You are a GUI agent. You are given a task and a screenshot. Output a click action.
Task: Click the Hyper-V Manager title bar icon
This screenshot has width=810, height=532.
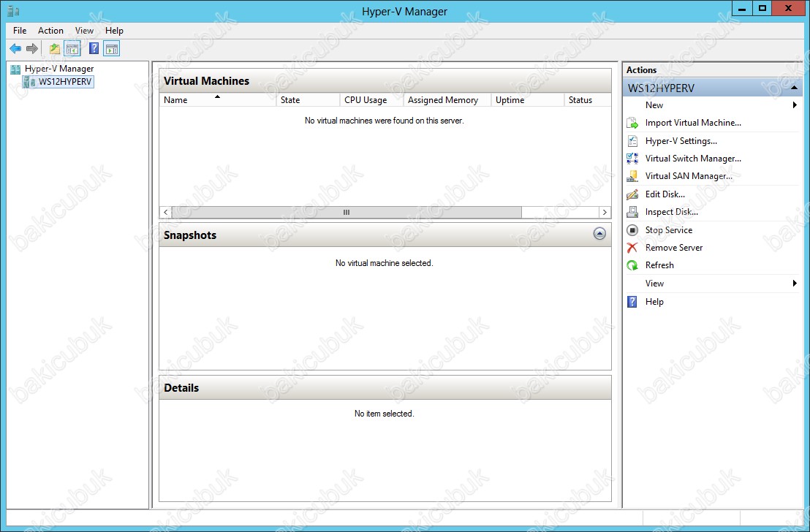tap(13, 11)
